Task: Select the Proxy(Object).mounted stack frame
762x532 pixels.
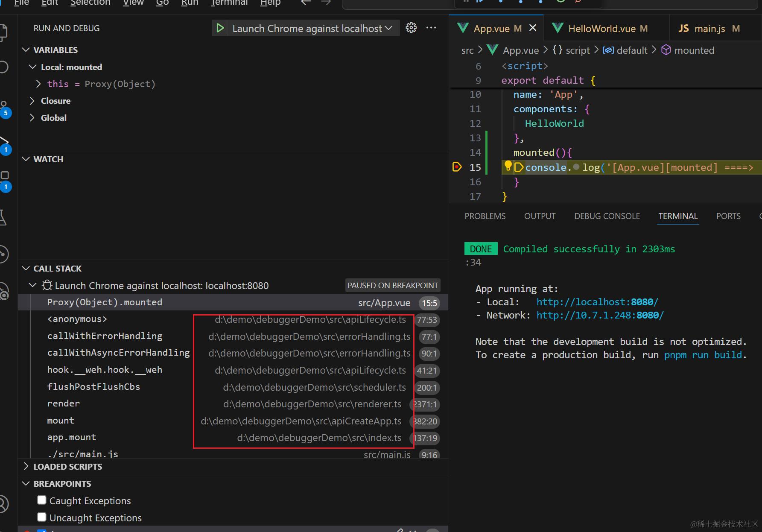Action: coord(233,302)
